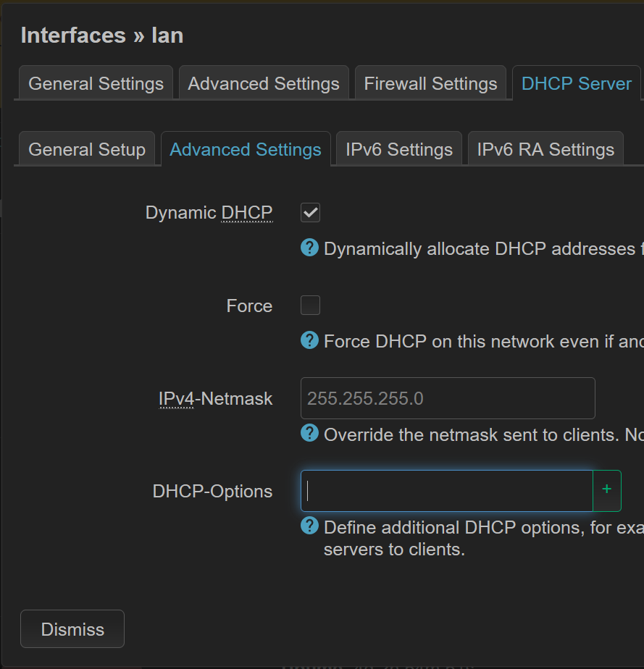Viewport: 644px width, 669px height.
Task: Open the IPv6 Settings sub-tab
Action: point(398,149)
